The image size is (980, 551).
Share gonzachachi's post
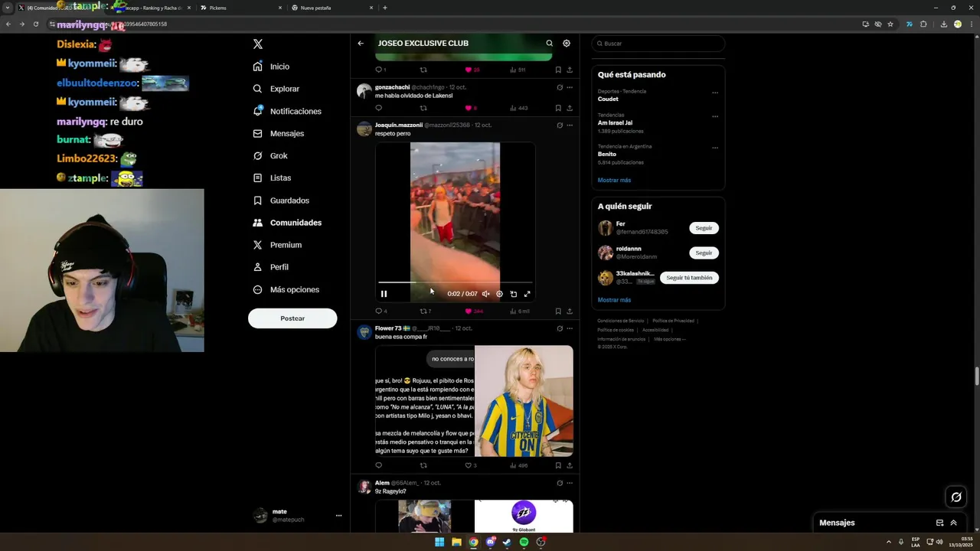point(569,108)
